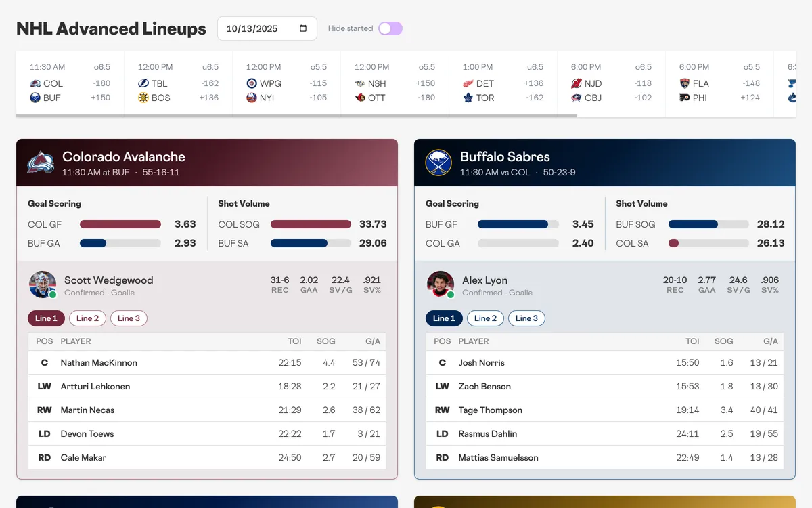Click Alex Lyon goalie name
Image resolution: width=812 pixels, height=508 pixels.
[484, 280]
